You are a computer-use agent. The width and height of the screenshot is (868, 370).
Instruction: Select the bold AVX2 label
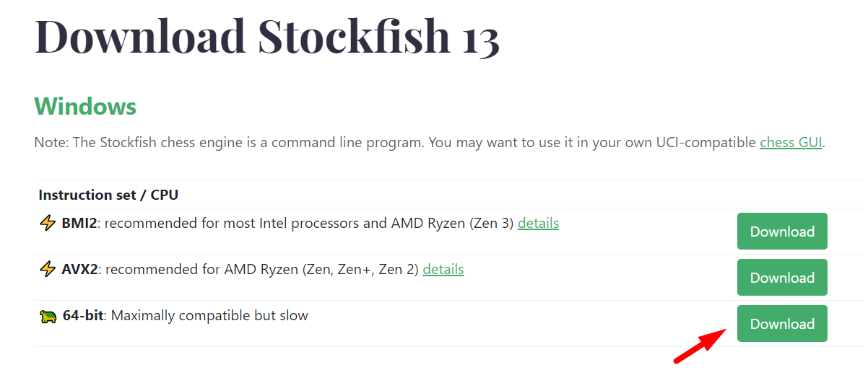tap(79, 270)
